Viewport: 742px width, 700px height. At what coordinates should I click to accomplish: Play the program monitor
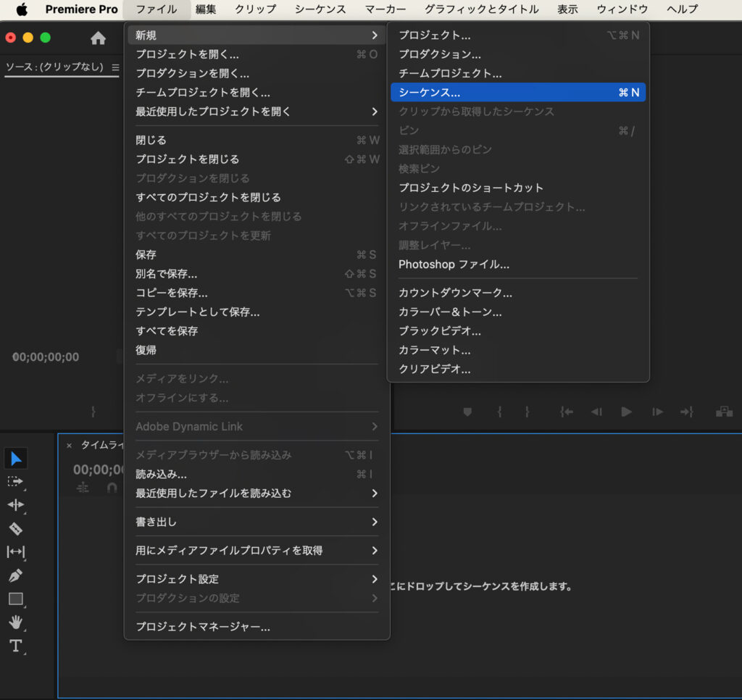[626, 412]
